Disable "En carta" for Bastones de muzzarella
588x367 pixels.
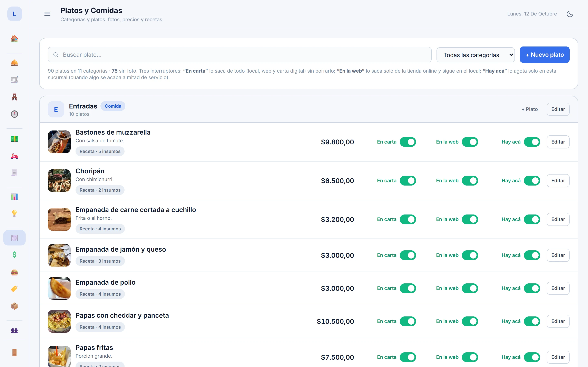pyautogui.click(x=408, y=142)
